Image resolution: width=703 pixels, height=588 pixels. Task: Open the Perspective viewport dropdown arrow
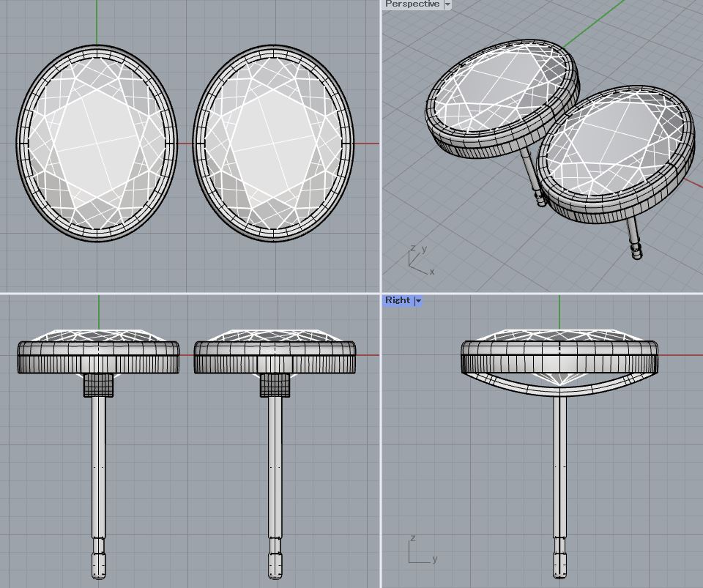coord(447,4)
